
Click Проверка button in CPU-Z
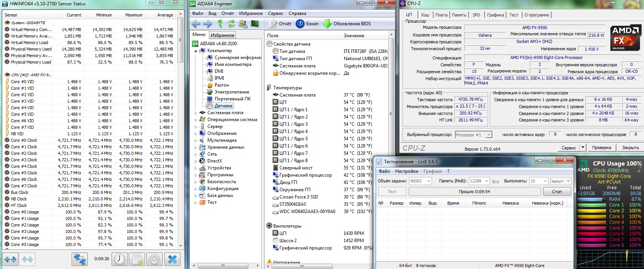tap(601, 148)
